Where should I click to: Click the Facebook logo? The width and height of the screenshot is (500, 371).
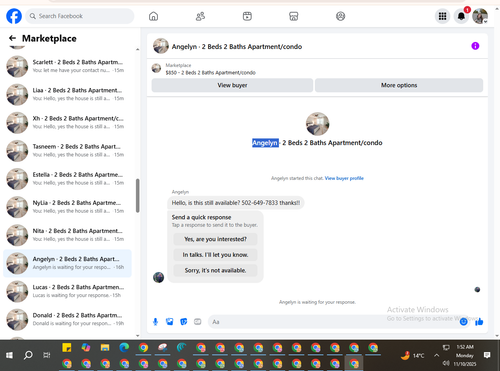[x=14, y=16]
